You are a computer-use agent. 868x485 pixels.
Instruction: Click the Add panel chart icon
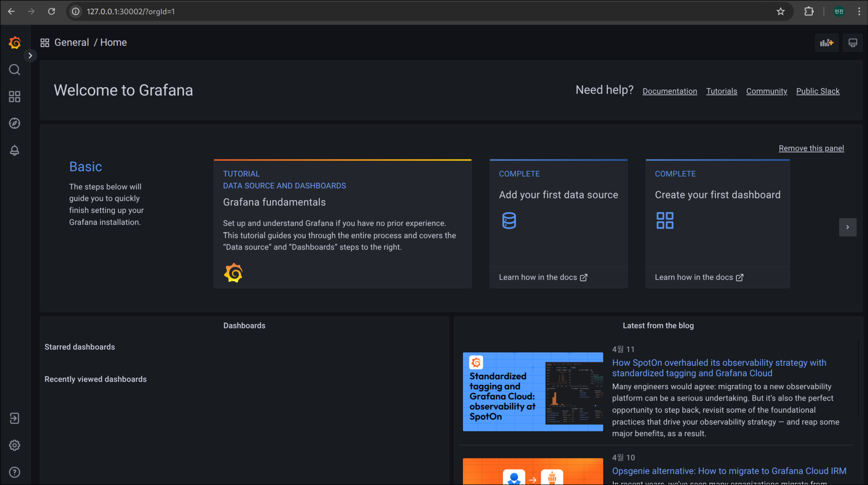[827, 43]
